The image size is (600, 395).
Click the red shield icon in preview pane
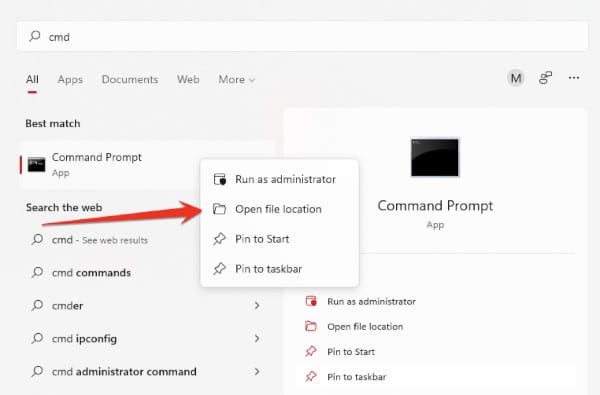pos(311,301)
